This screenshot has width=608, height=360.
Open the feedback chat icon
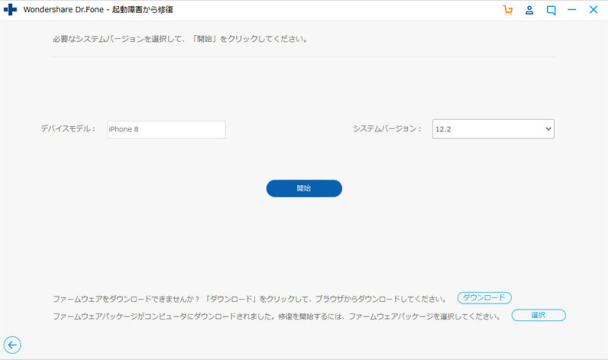point(551,10)
